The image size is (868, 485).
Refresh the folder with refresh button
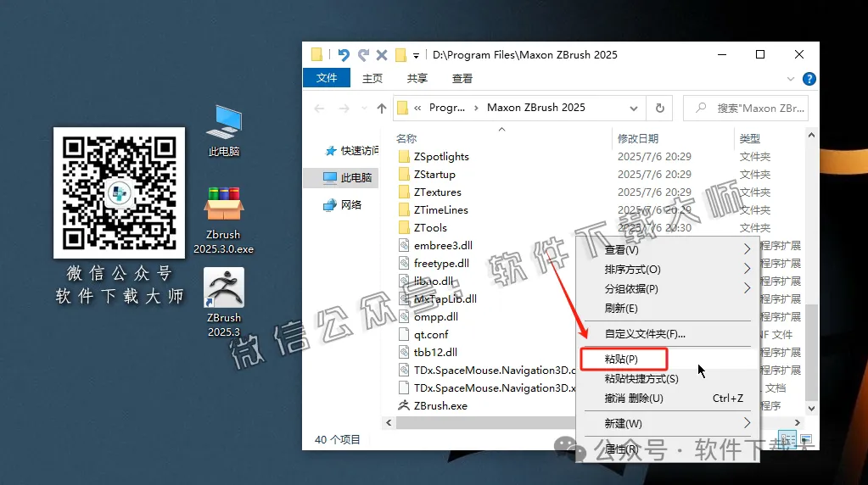[x=660, y=109]
